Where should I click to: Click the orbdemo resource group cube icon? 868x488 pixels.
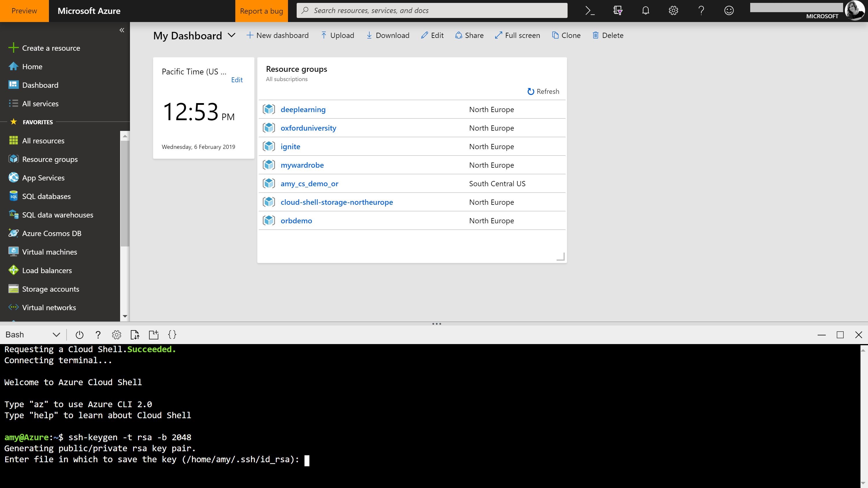[x=269, y=221]
